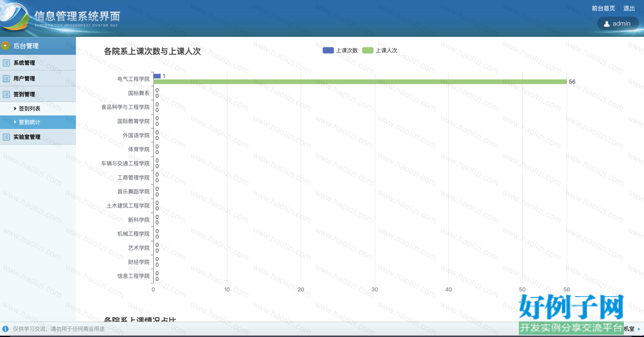Click the 信息工程学院 axis label
Viewport: 644px width, 337px height.
coord(133,276)
